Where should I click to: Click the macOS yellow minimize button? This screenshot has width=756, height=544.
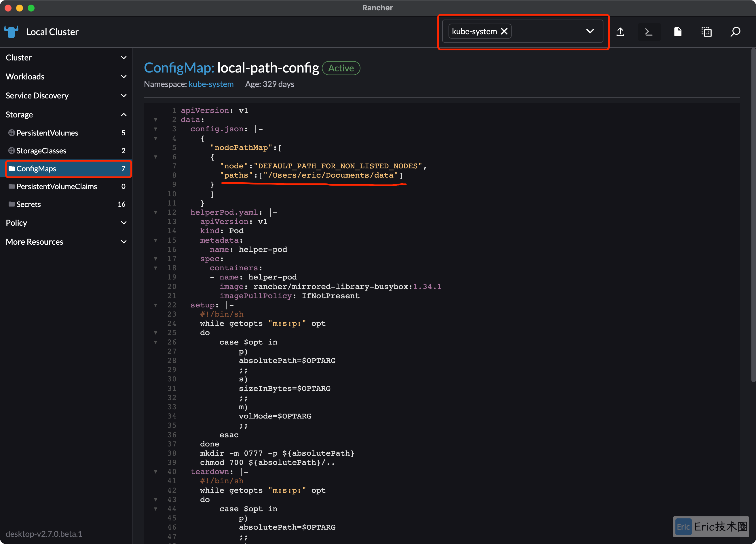pyautogui.click(x=19, y=8)
